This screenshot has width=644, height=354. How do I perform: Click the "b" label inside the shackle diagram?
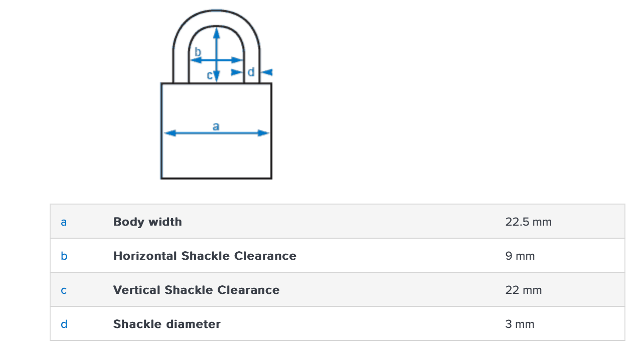pyautogui.click(x=198, y=52)
